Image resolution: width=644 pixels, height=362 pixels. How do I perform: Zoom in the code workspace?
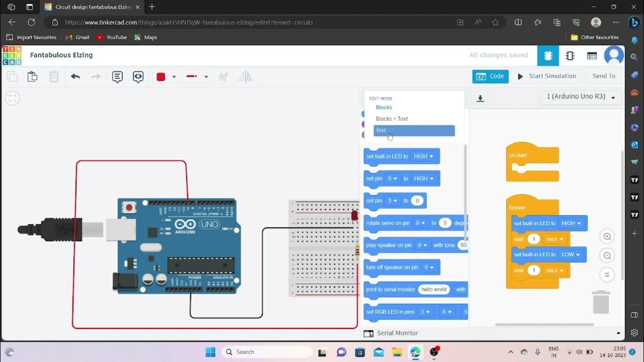tap(607, 236)
